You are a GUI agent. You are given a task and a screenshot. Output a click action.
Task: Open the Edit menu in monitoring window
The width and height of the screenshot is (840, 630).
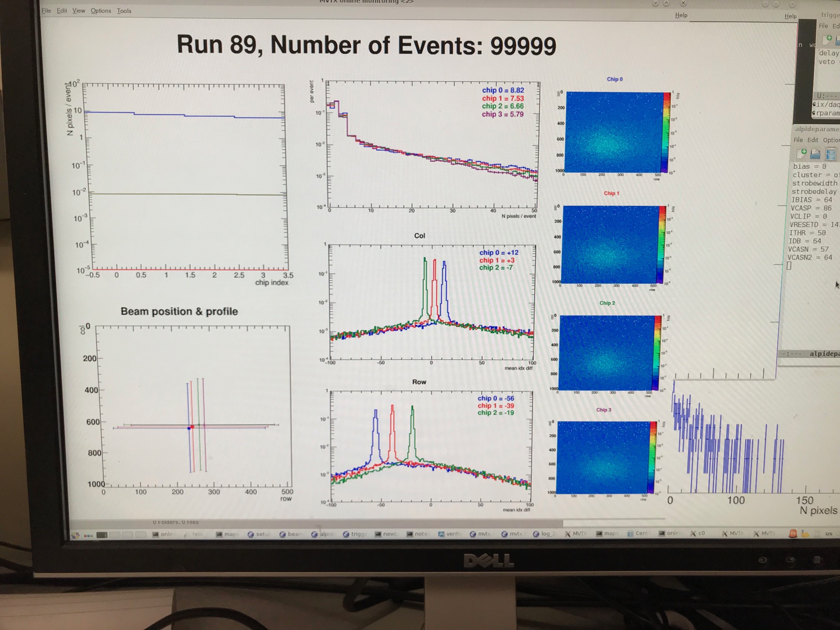click(x=62, y=10)
